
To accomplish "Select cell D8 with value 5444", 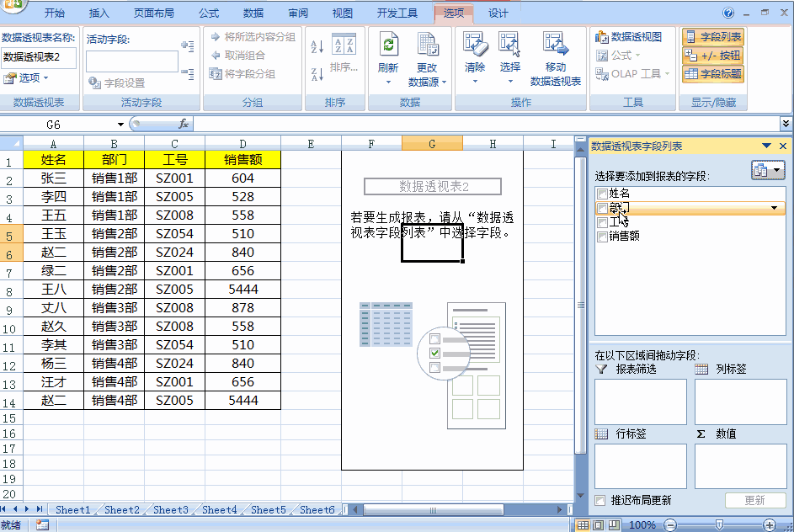I will coord(243,289).
